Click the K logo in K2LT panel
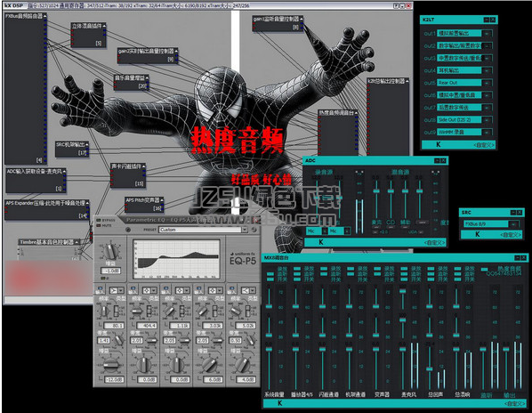Image resolution: width=532 pixels, height=413 pixels. point(439,145)
